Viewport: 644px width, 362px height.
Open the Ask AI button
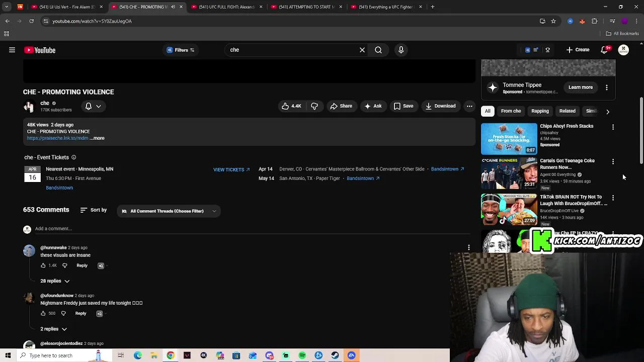373,106
